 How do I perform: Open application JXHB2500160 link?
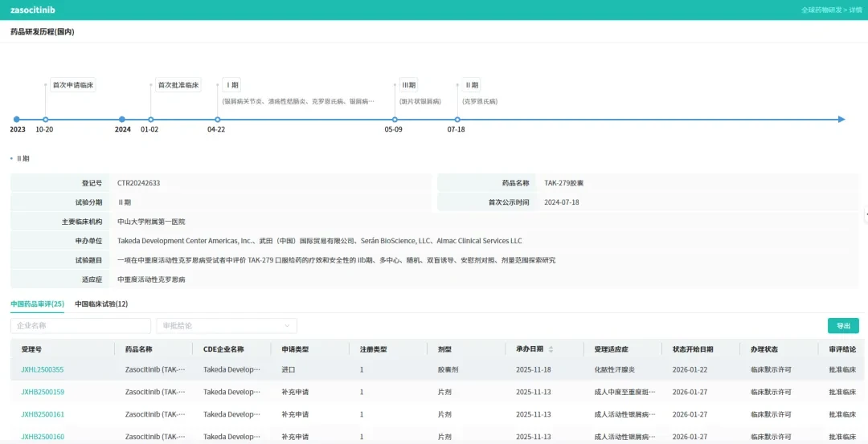[43, 437]
